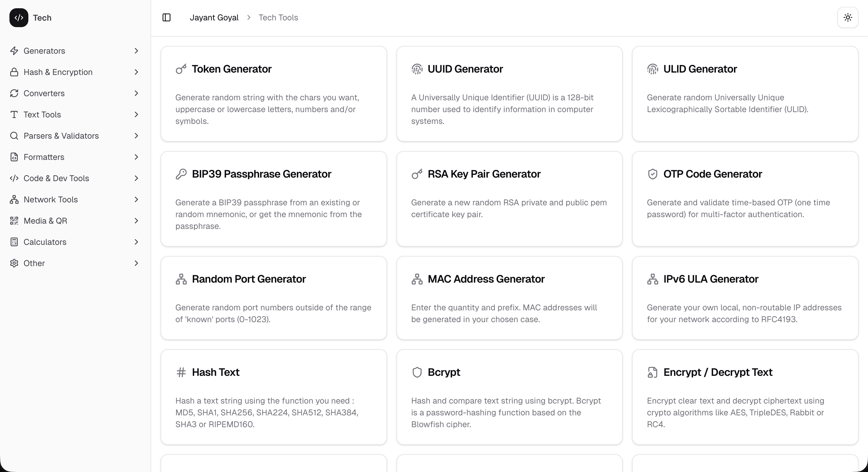This screenshot has width=868, height=472.
Task: Click the Random Port Generator network icon
Action: point(181,279)
